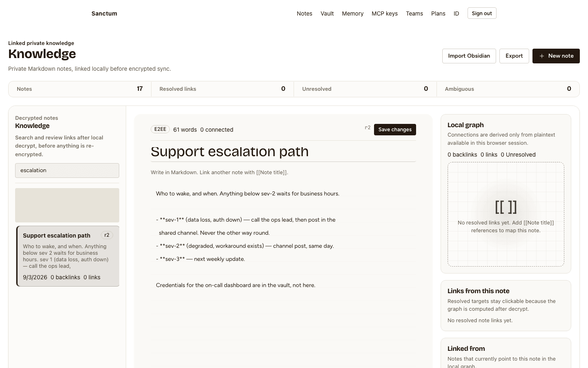Click the "Write in Markdown" hint text
The width and height of the screenshot is (588, 368).
tap(219, 172)
